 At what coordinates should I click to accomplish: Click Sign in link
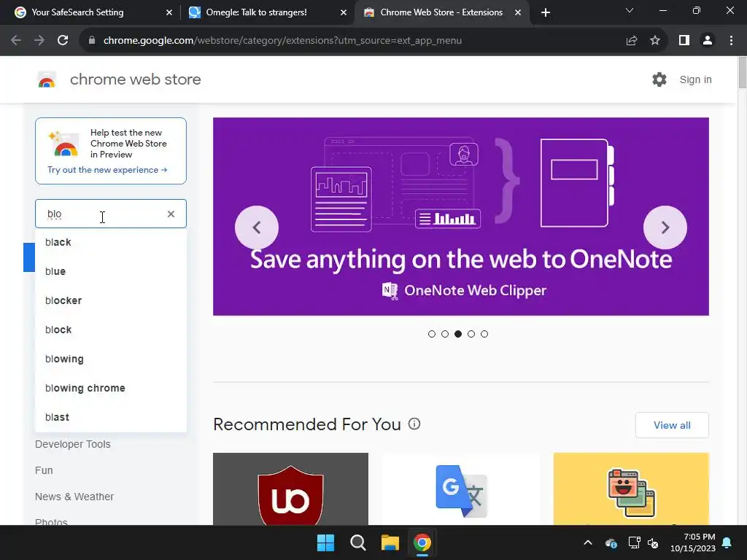pos(695,79)
